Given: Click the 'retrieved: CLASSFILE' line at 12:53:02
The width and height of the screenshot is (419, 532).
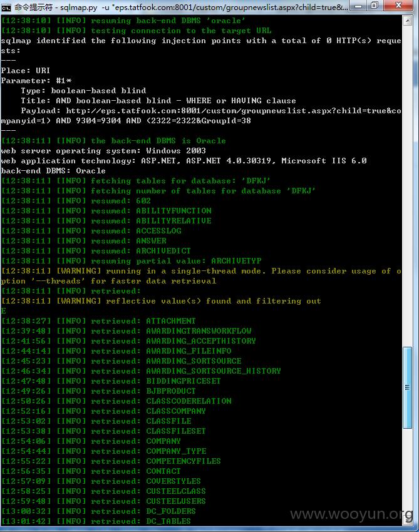Looking at the screenshot, I should [x=96, y=421].
